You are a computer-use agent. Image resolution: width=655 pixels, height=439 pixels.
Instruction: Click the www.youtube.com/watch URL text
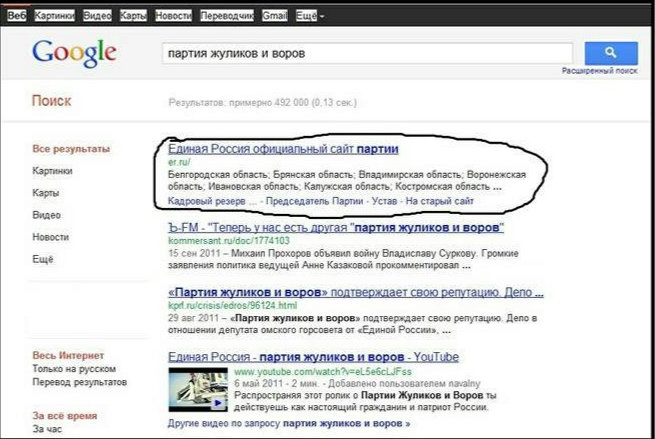322,372
